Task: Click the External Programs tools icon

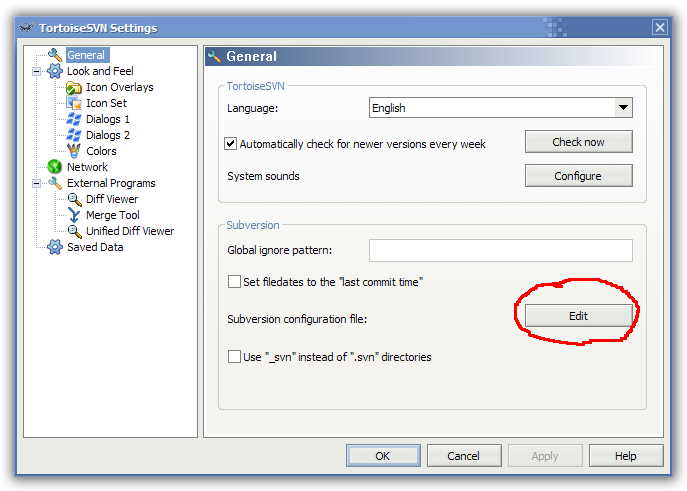Action: pos(55,183)
